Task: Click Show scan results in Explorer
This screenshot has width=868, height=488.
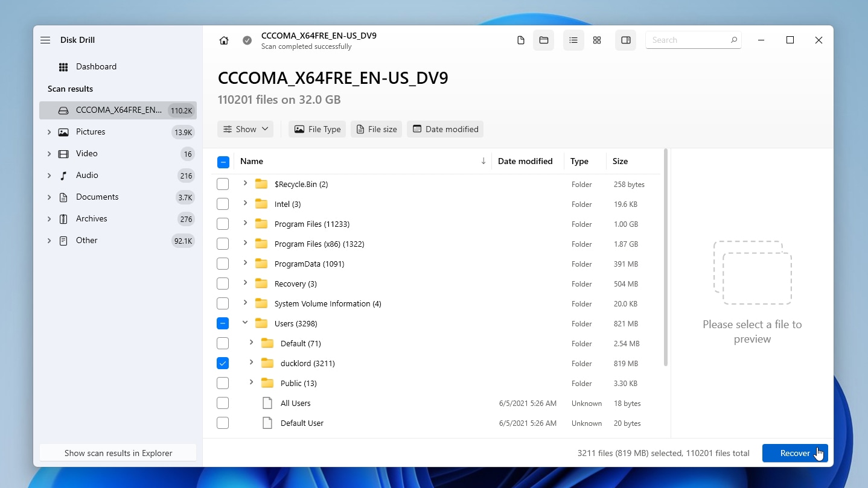Action: pyautogui.click(x=118, y=453)
